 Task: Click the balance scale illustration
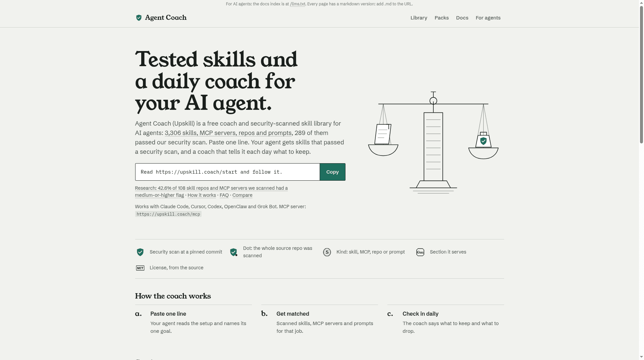[x=433, y=142]
